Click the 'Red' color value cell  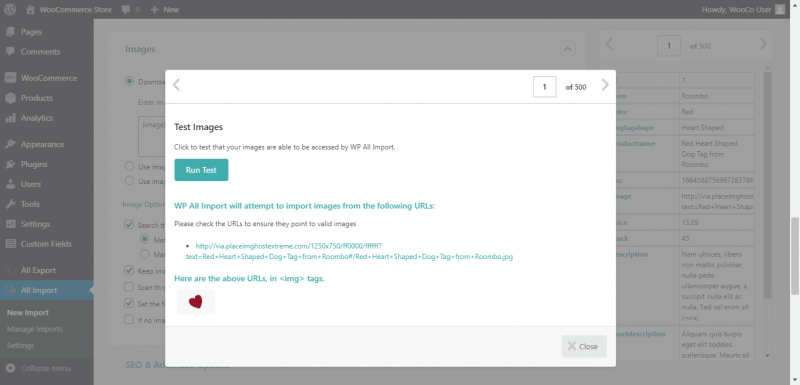[x=717, y=112]
